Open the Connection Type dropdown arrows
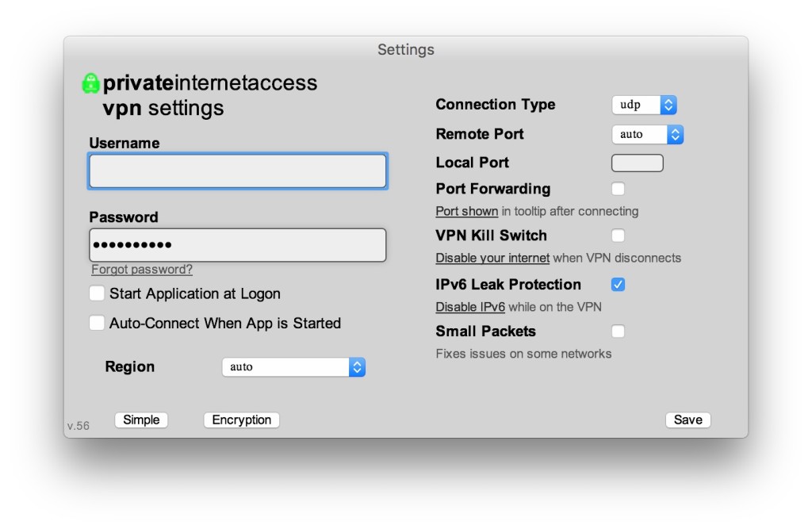This screenshot has height=529, width=812. 668,105
